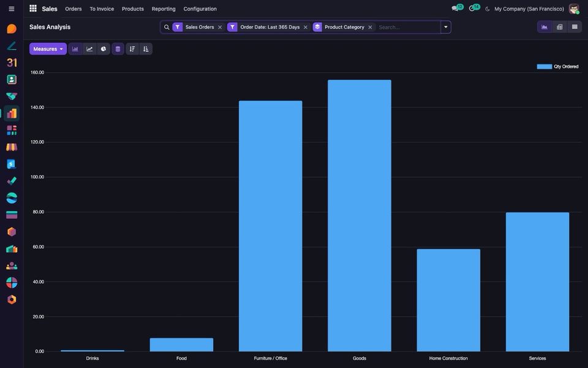Switch the chart to pie chart mode
588x368 pixels.
103,49
